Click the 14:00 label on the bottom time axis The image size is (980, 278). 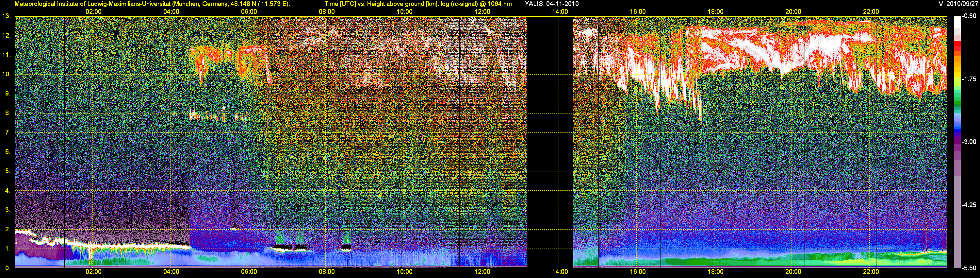[x=560, y=272]
